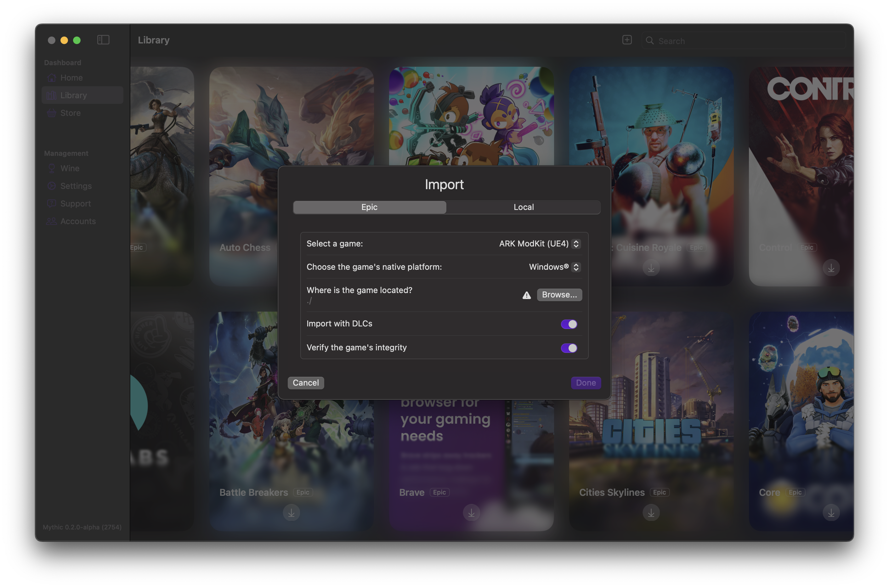Open Settings in the sidebar
Screen dimensions: 889x588
(x=82, y=186)
